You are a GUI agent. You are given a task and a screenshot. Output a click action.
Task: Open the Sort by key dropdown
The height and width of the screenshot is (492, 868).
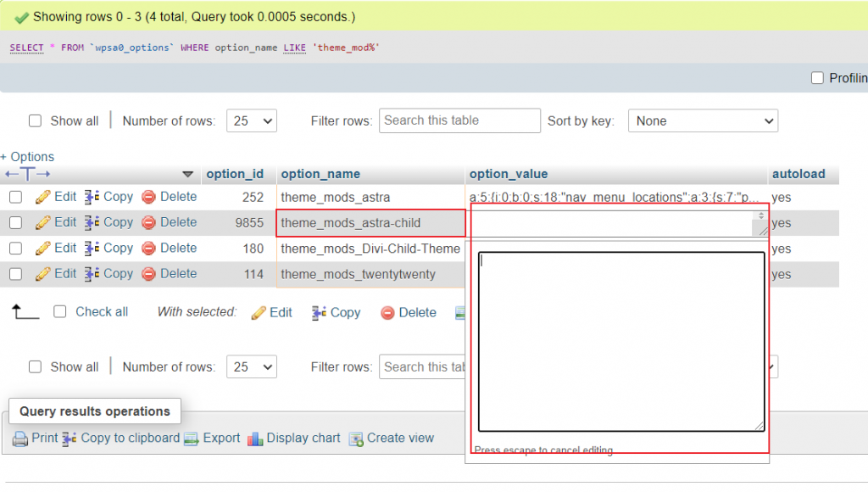click(x=703, y=120)
